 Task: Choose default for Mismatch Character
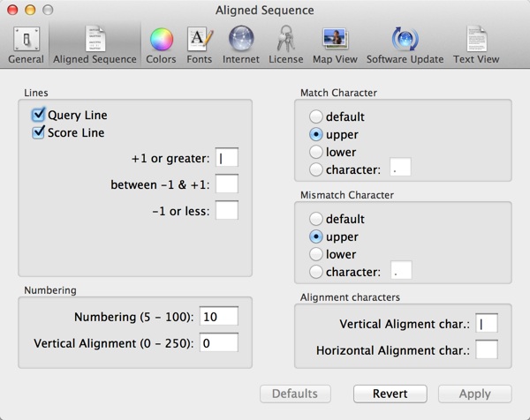(315, 219)
